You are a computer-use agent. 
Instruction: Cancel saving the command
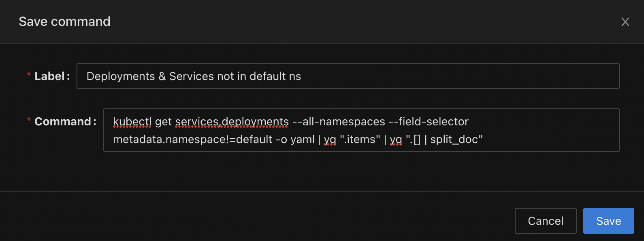(545, 221)
